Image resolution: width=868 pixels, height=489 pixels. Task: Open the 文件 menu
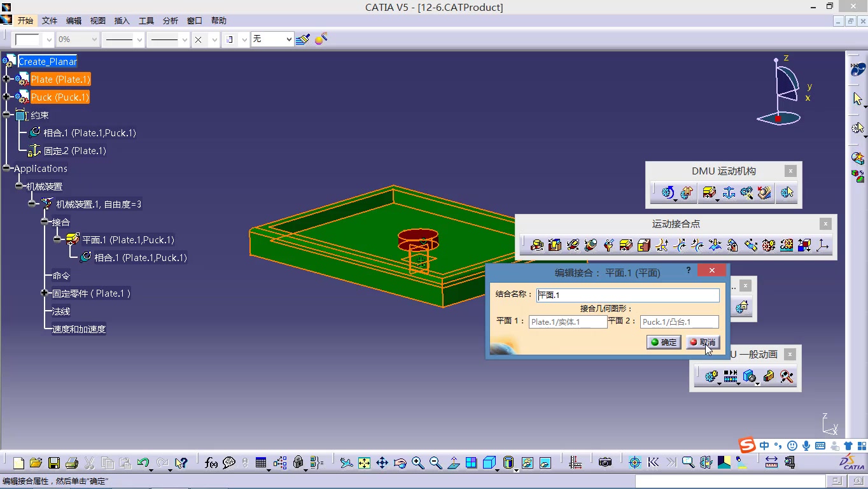pos(50,20)
